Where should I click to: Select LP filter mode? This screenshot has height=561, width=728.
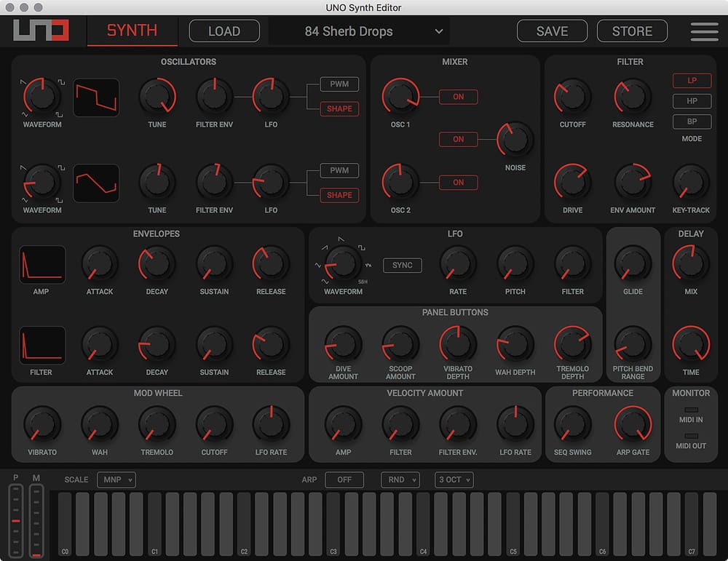[692, 80]
